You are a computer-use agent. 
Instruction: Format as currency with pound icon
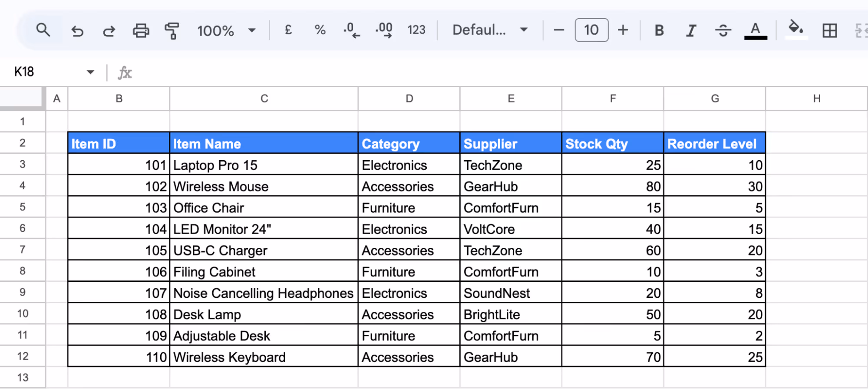[x=288, y=30]
